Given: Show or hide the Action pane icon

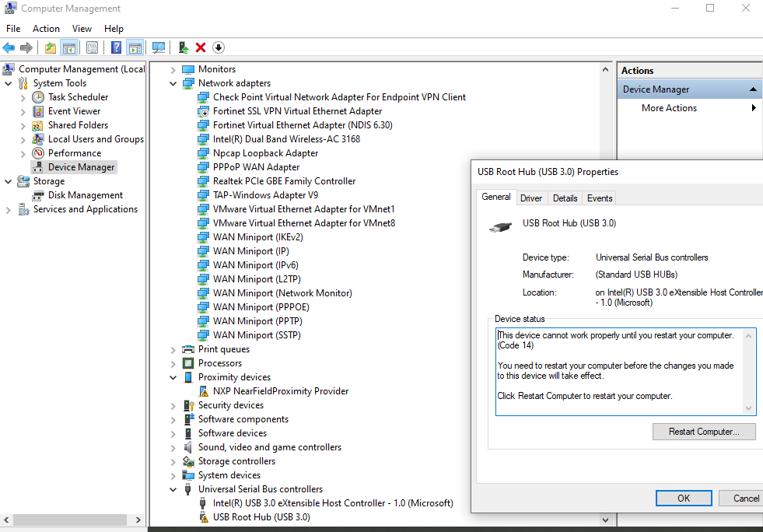Looking at the screenshot, I should click(x=135, y=47).
